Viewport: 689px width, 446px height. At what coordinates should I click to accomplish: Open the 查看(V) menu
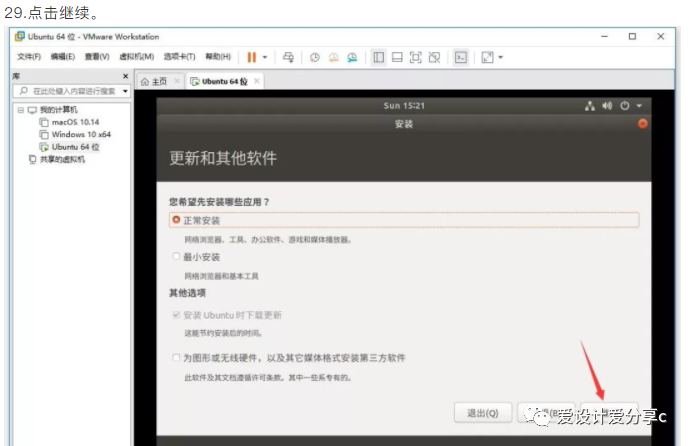coord(97,57)
